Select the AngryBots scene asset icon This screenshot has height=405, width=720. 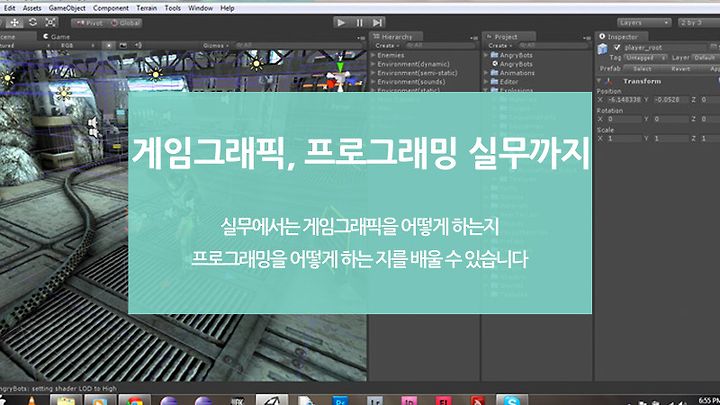pos(495,64)
